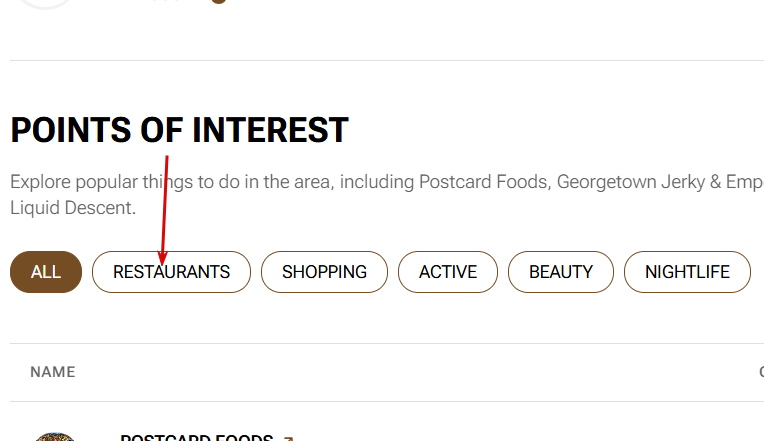Show only Shopping places
The height and width of the screenshot is (441, 764).
324,272
